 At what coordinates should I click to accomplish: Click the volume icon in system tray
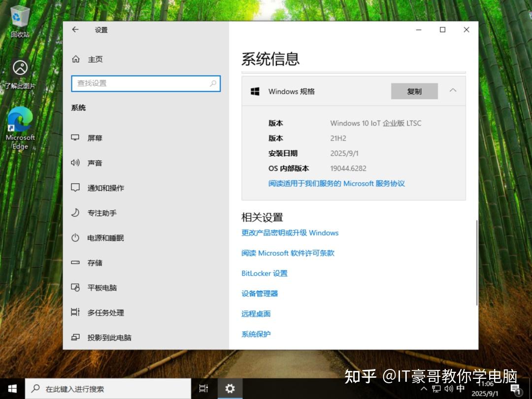449,389
